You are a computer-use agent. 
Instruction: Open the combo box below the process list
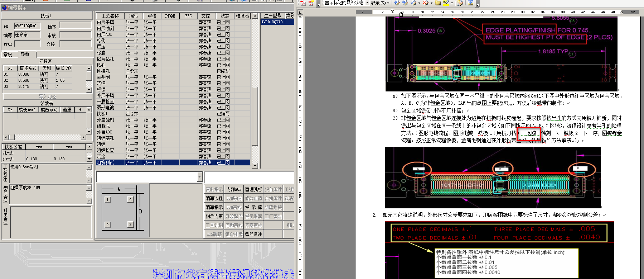[149, 177]
